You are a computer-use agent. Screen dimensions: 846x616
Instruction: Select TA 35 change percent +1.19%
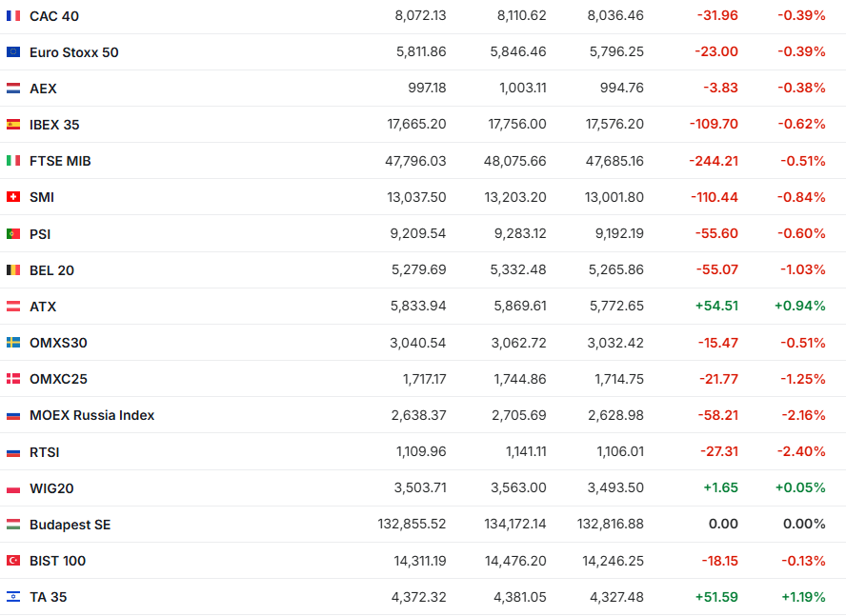tap(803, 597)
